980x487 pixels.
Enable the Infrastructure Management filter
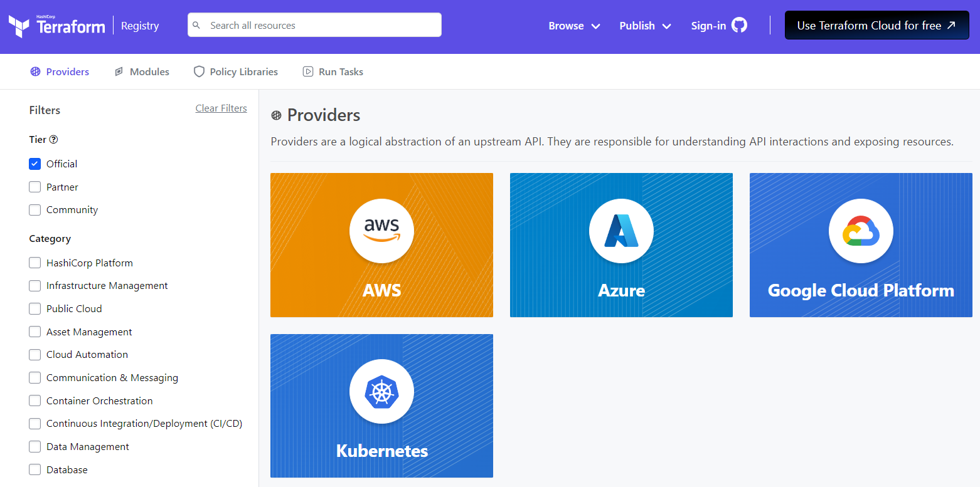(35, 286)
